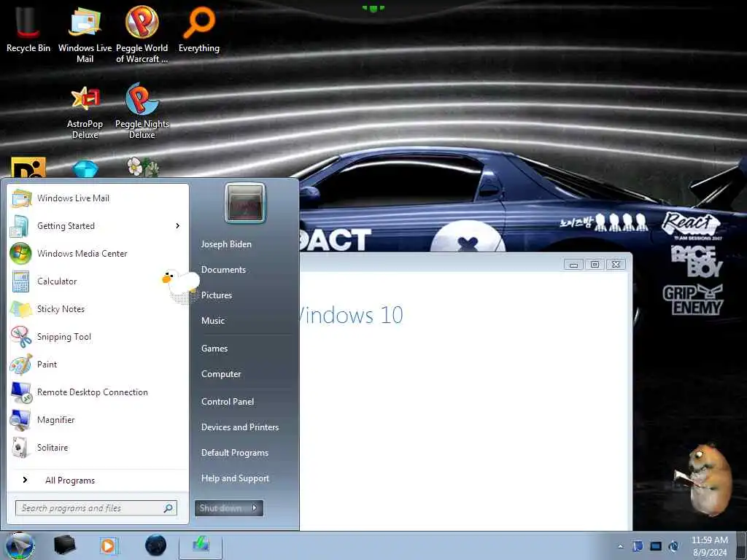The width and height of the screenshot is (747, 560).
Task: Expand All Programs list
Action: [x=69, y=481]
